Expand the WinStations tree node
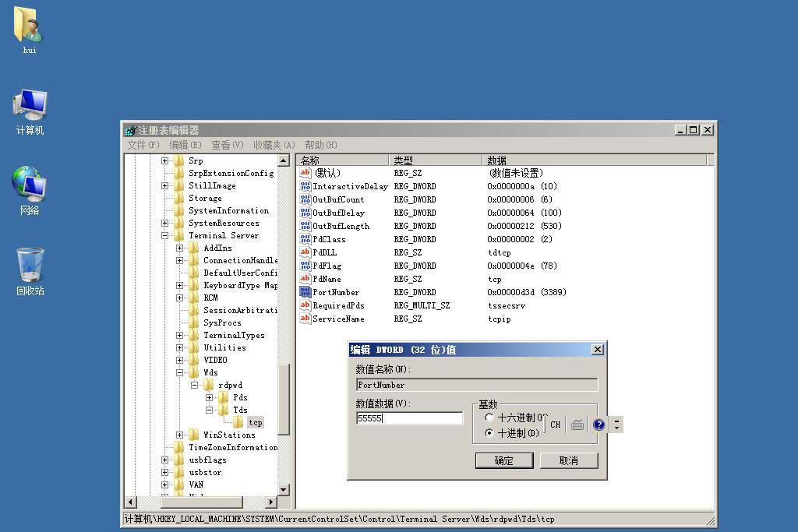The height and width of the screenshot is (532, 798). click(180, 435)
